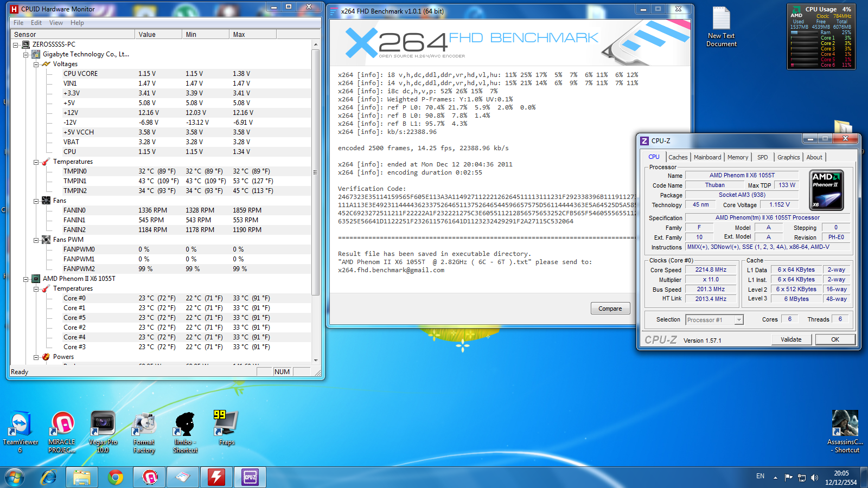The height and width of the screenshot is (488, 868).
Task: Open the SPD tab in CPU-Z
Action: pos(763,157)
